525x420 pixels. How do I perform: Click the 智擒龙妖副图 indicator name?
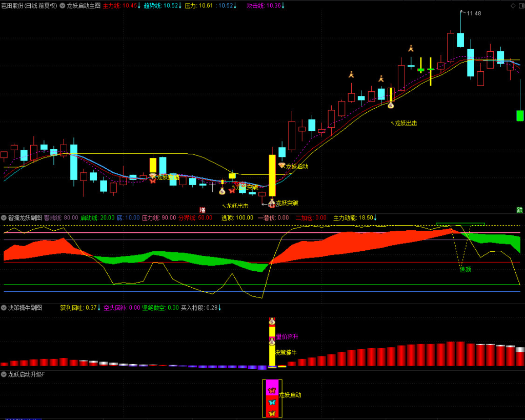tap(25, 218)
